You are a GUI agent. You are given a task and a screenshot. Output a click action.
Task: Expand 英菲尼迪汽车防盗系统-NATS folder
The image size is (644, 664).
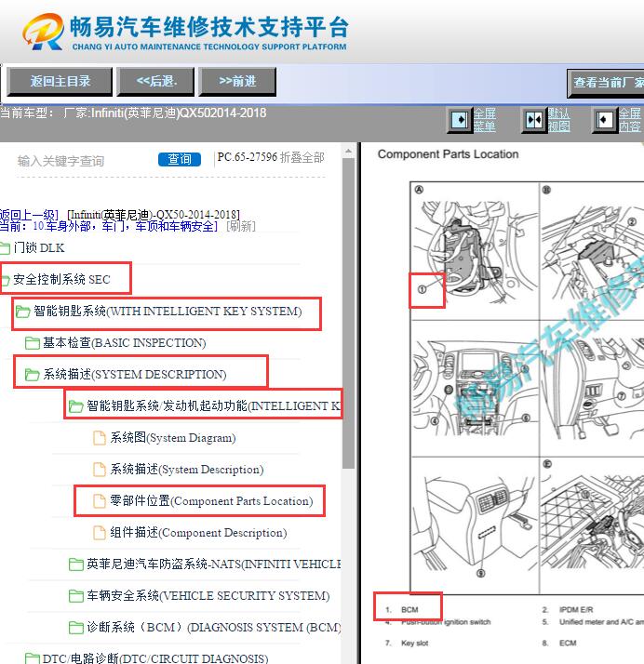[213, 564]
